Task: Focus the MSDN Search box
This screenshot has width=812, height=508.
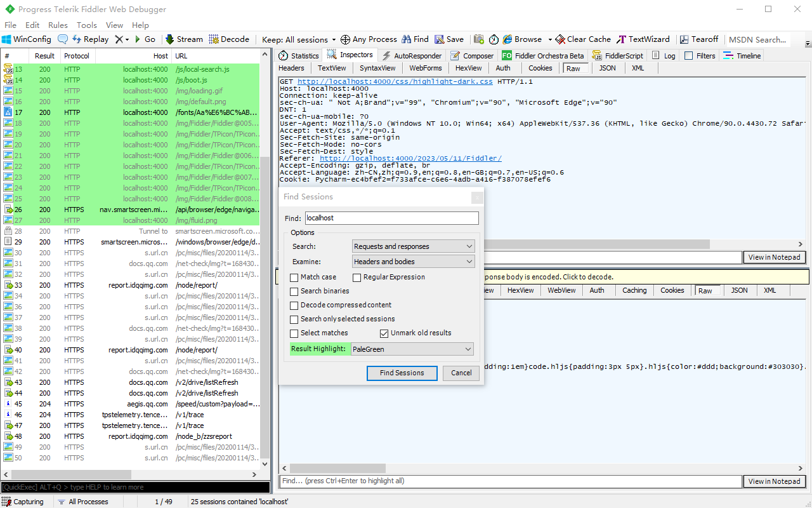Action: [757, 39]
